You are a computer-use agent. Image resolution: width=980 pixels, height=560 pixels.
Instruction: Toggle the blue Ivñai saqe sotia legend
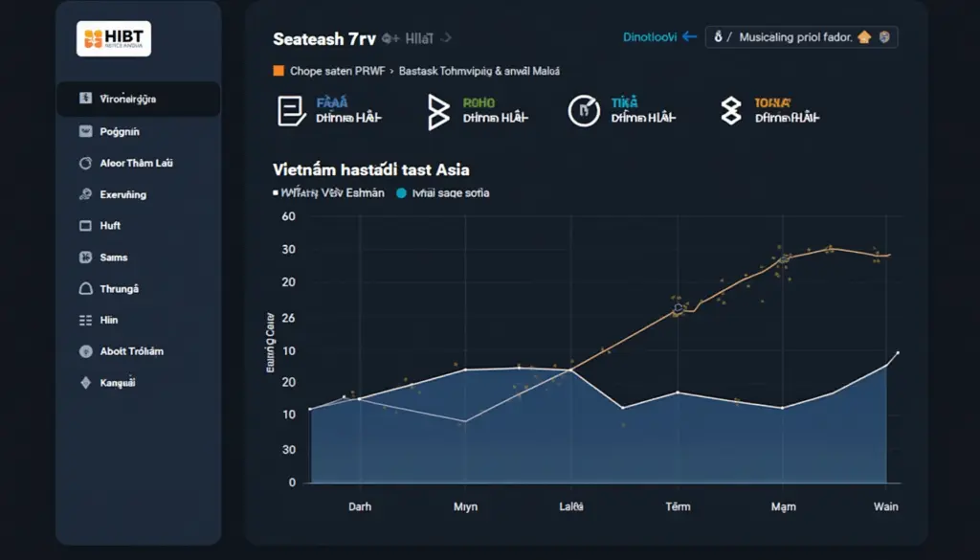coord(443,193)
